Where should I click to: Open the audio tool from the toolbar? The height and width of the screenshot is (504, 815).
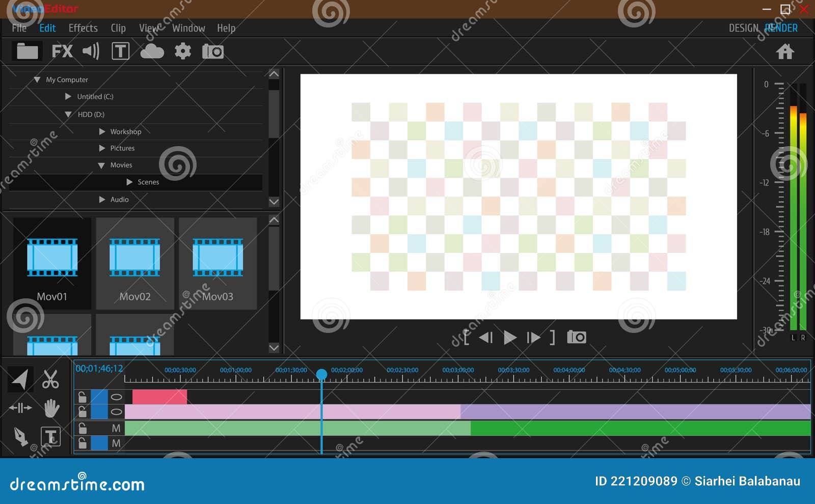click(91, 51)
